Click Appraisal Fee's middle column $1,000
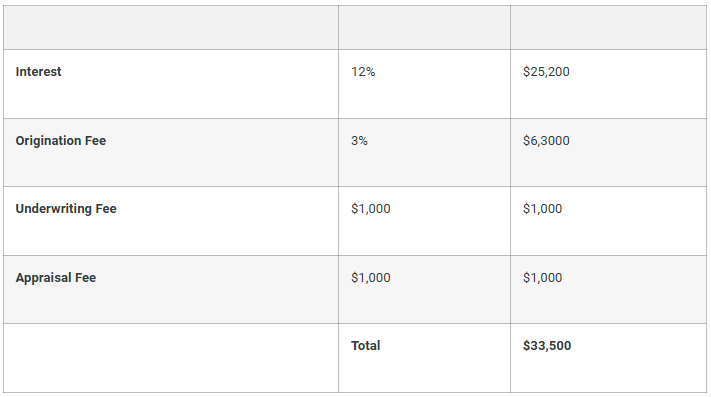The image size is (711, 397). [x=370, y=277]
